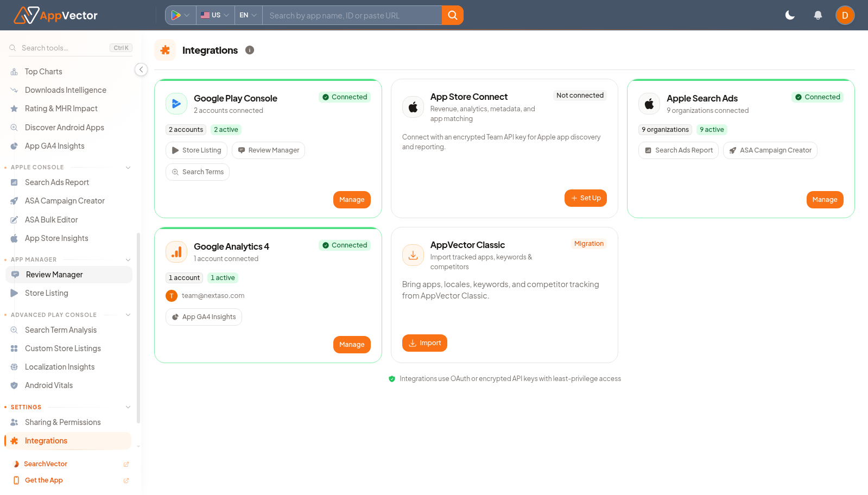Click the Integrations puzzle icon in sidebar

pyautogui.click(x=14, y=441)
